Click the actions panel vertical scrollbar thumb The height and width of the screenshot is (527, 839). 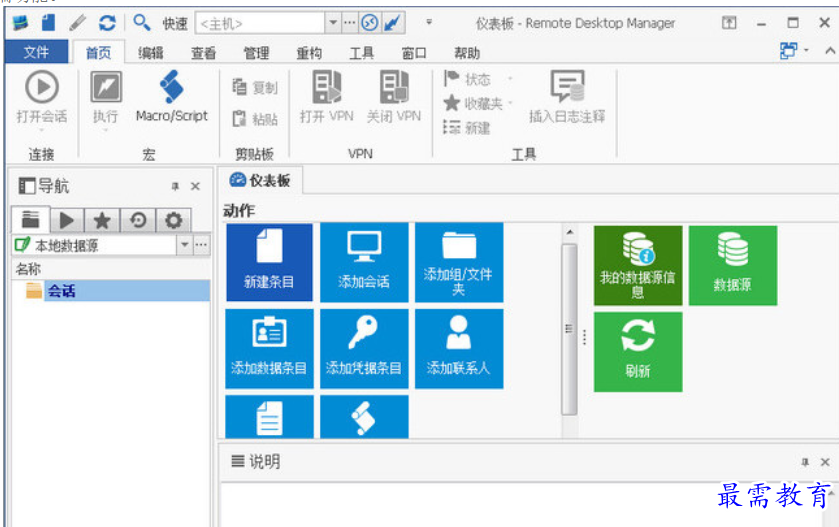tap(569, 329)
